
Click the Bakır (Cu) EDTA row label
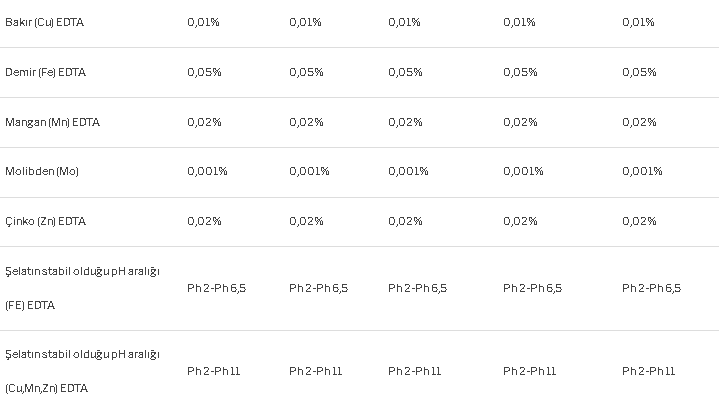click(x=44, y=22)
